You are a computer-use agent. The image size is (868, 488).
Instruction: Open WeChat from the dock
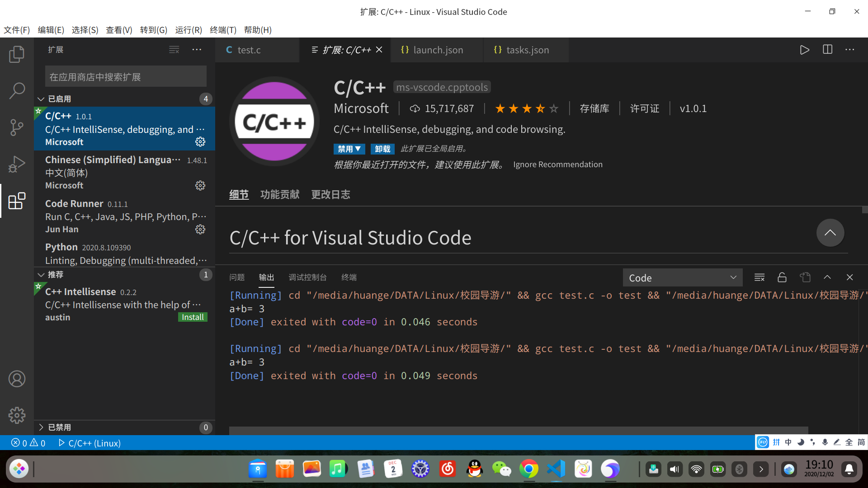pyautogui.click(x=502, y=469)
